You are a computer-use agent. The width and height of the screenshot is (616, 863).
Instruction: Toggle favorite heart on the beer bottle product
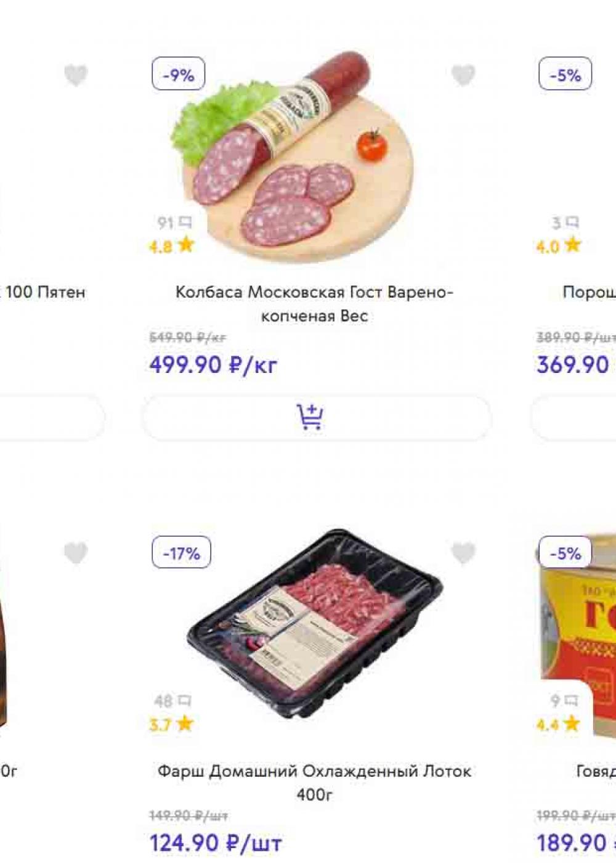tap(76, 553)
